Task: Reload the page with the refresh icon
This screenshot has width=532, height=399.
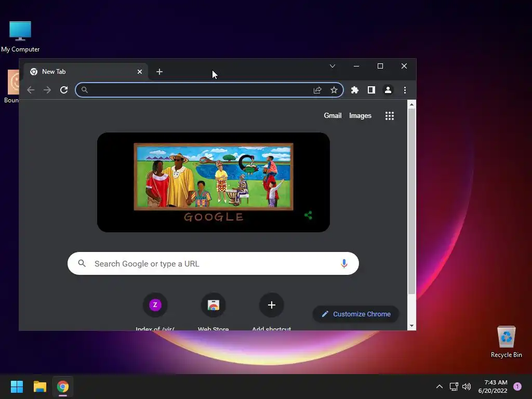Action: point(64,90)
